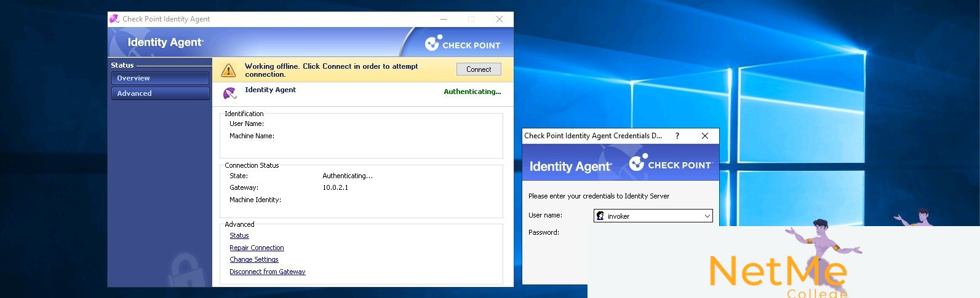Click the 'State:' Authenticating… value
Image resolution: width=980 pixels, height=298 pixels.
(348, 176)
